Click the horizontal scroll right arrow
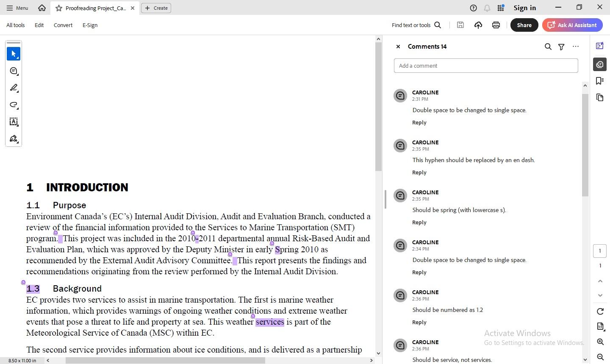610x364 pixels. point(372,360)
